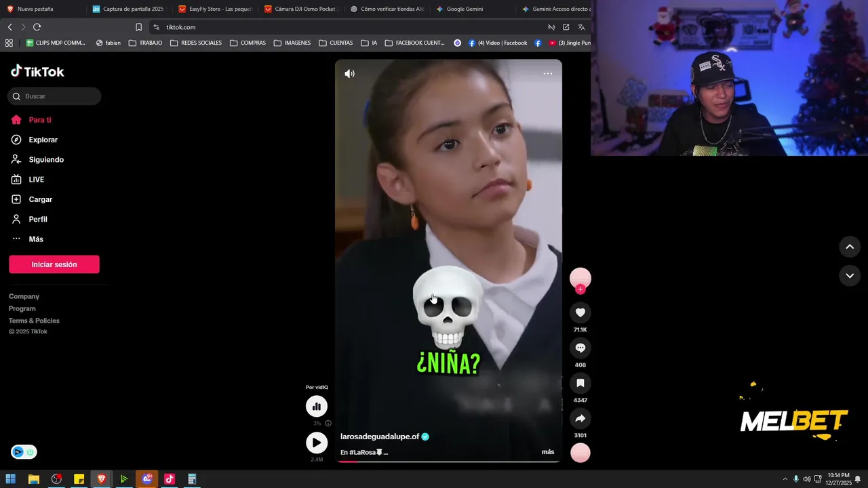Viewport: 868px width, 488px height.
Task: Open File Explorer from taskbar
Action: point(33,479)
